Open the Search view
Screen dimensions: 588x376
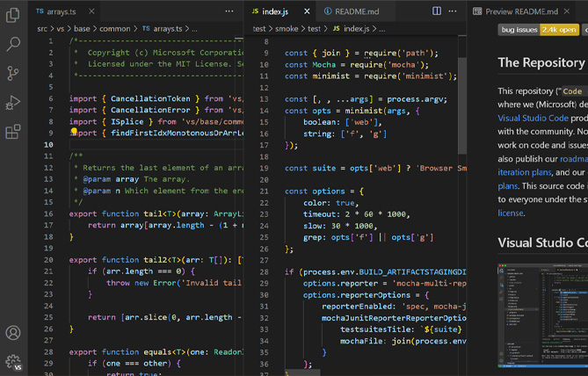pos(13,43)
